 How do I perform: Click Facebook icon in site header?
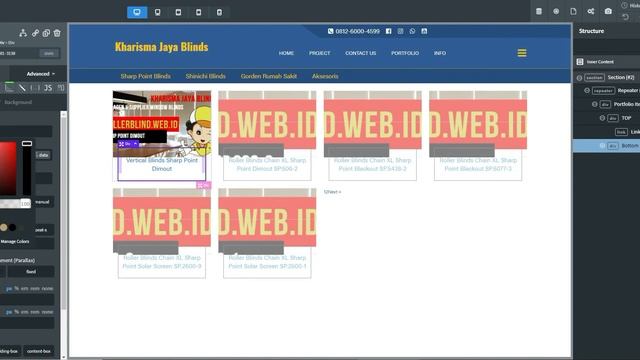[389, 31]
